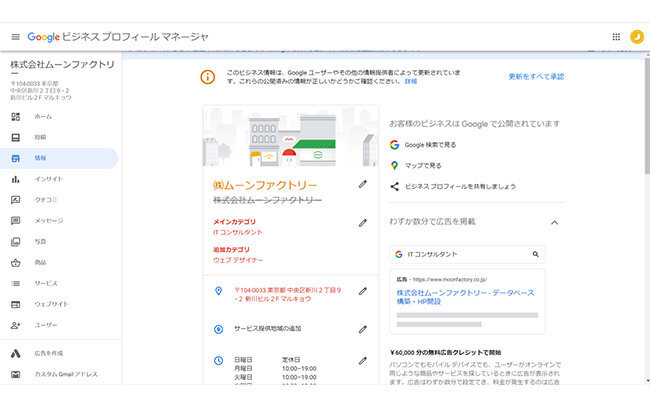The width and height of the screenshot is (650, 406).
Task: Click the orange info alert icon
Action: pyautogui.click(x=208, y=77)
